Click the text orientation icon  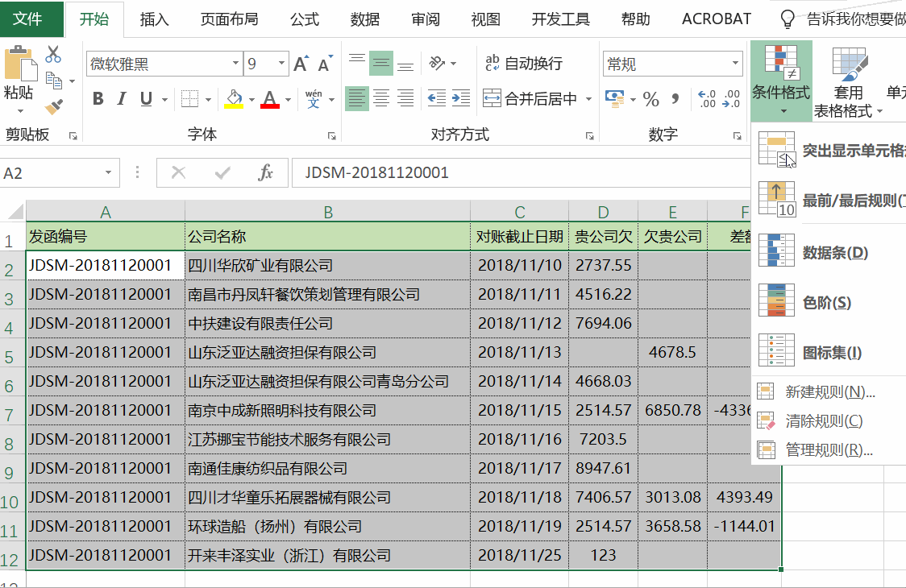tap(438, 63)
